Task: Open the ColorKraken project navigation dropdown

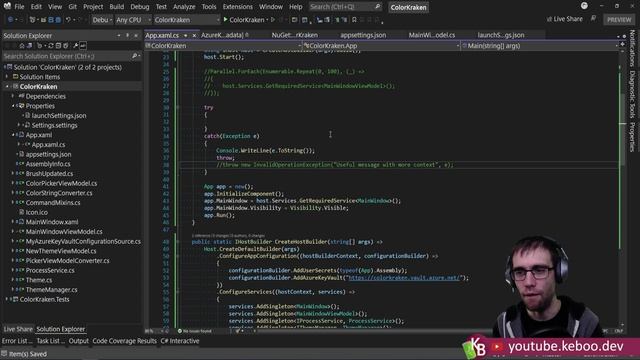Action: click(223, 46)
